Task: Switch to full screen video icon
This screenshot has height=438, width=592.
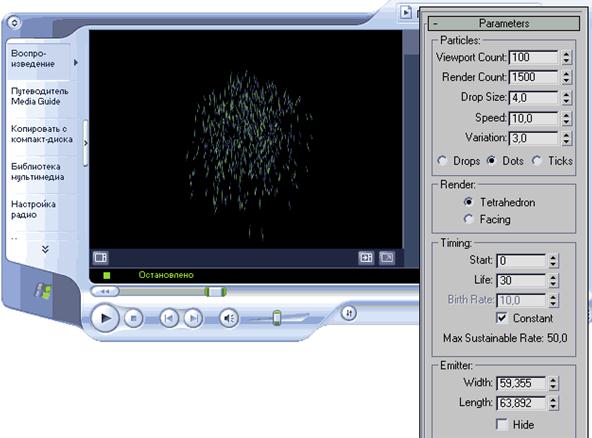Action: (x=387, y=258)
